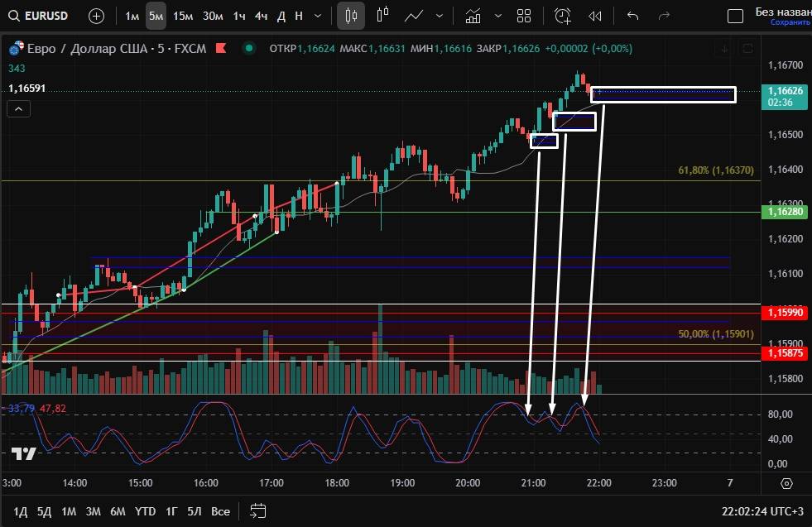Select the candlestick chart type icon
This screenshot has width=812, height=527.
coord(352,15)
